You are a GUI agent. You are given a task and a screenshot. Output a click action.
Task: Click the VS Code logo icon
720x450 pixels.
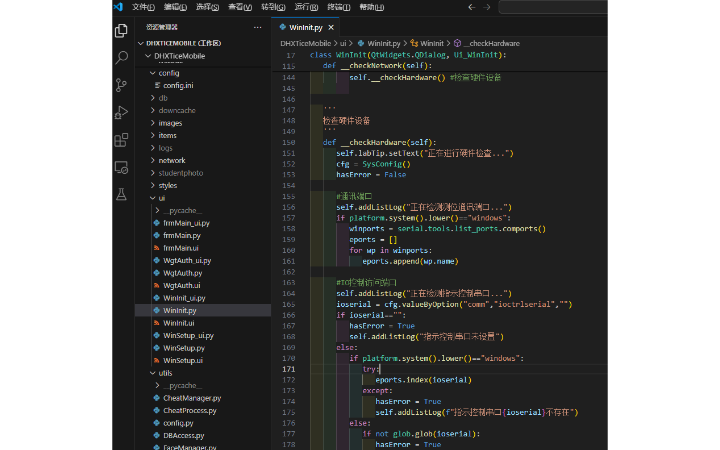pyautogui.click(x=118, y=7)
